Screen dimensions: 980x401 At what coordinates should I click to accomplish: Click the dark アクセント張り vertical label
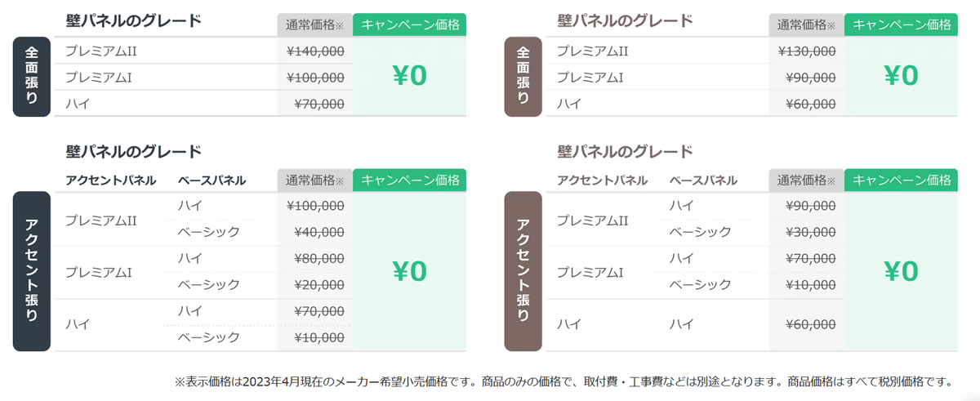[x=32, y=271]
